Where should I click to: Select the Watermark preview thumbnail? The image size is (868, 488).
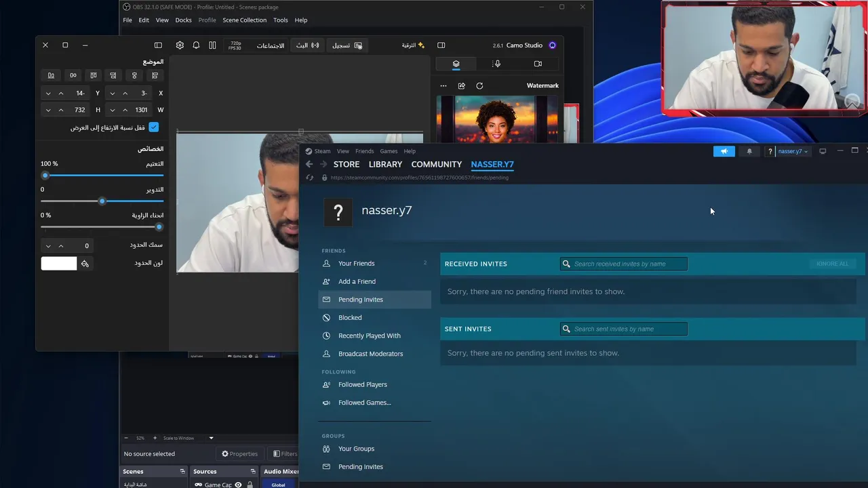pyautogui.click(x=497, y=119)
